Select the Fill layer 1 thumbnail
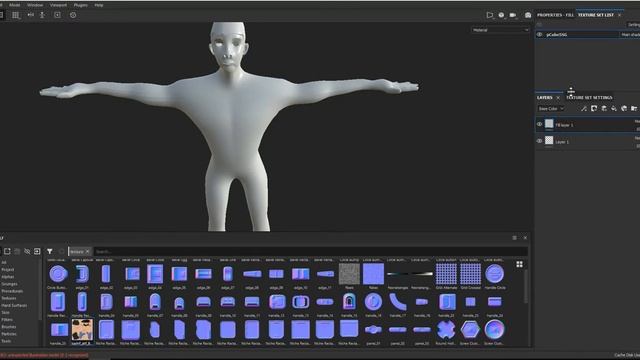 click(549, 124)
